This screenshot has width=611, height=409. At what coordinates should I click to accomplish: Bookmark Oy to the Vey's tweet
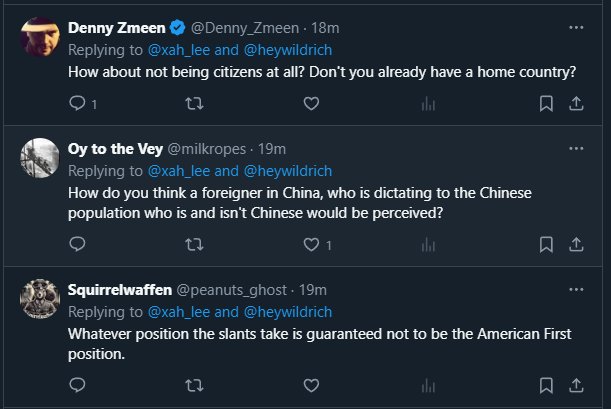[x=546, y=244]
